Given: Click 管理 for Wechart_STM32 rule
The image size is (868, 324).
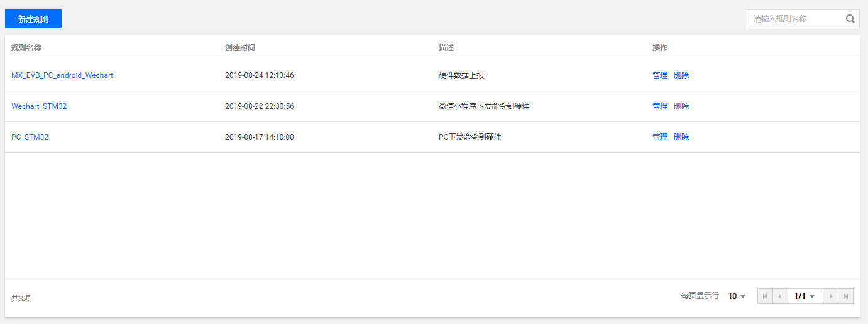Looking at the screenshot, I should tap(660, 106).
